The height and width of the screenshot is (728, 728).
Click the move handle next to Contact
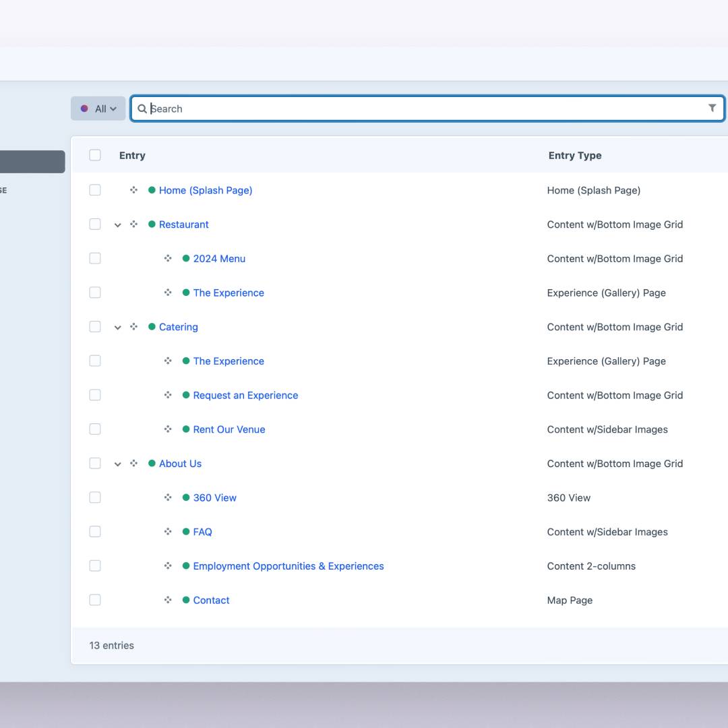(x=168, y=600)
